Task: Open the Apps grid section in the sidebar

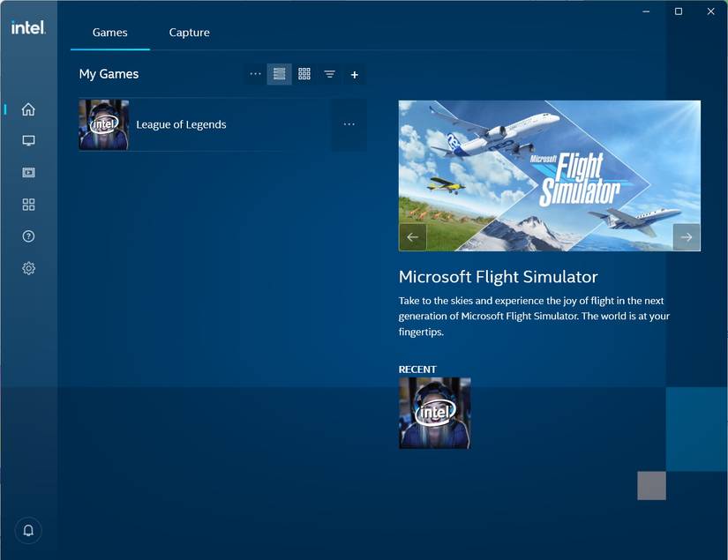Action: [28, 204]
